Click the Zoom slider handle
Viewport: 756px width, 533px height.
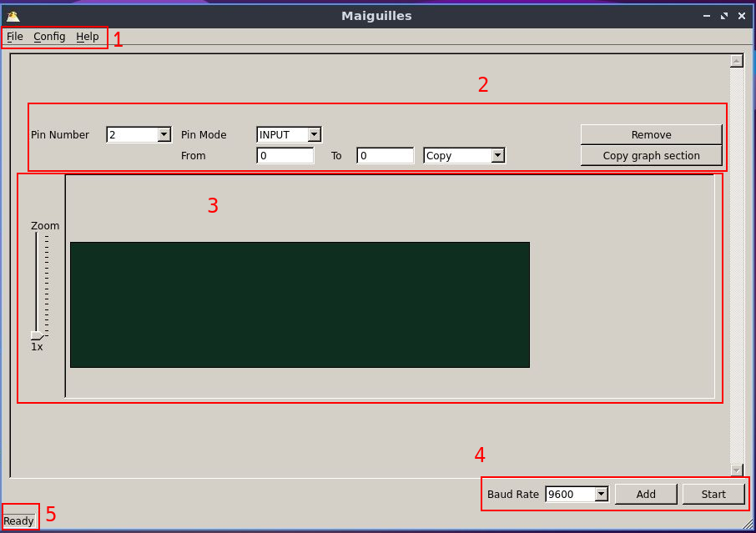tap(37, 335)
